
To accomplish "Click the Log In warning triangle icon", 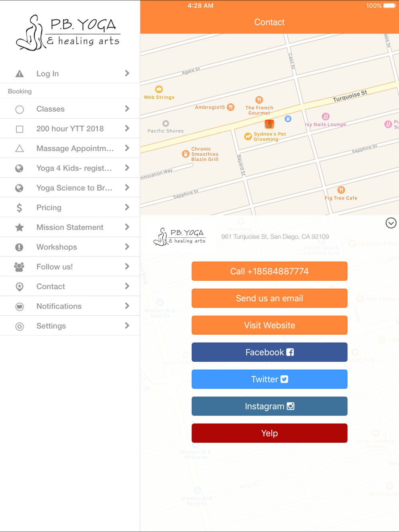I will click(x=20, y=74).
